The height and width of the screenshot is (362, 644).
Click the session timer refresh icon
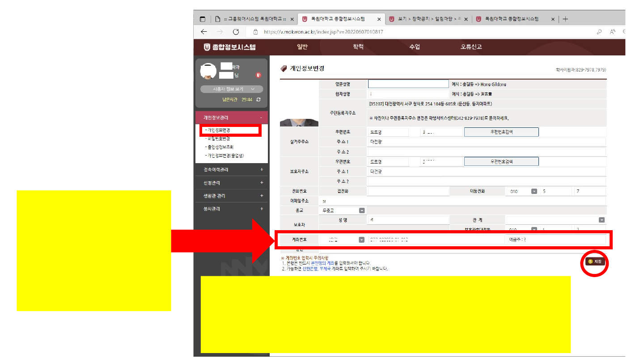(258, 99)
